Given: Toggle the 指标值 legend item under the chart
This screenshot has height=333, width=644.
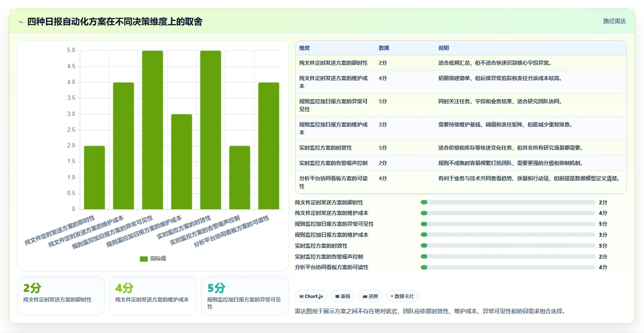Looking at the screenshot, I should point(153,259).
